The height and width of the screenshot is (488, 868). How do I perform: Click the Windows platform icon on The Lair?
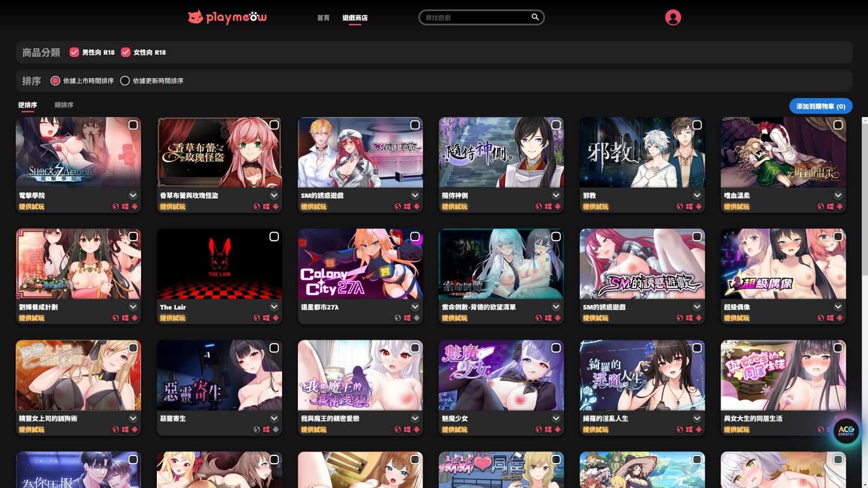[x=266, y=318]
